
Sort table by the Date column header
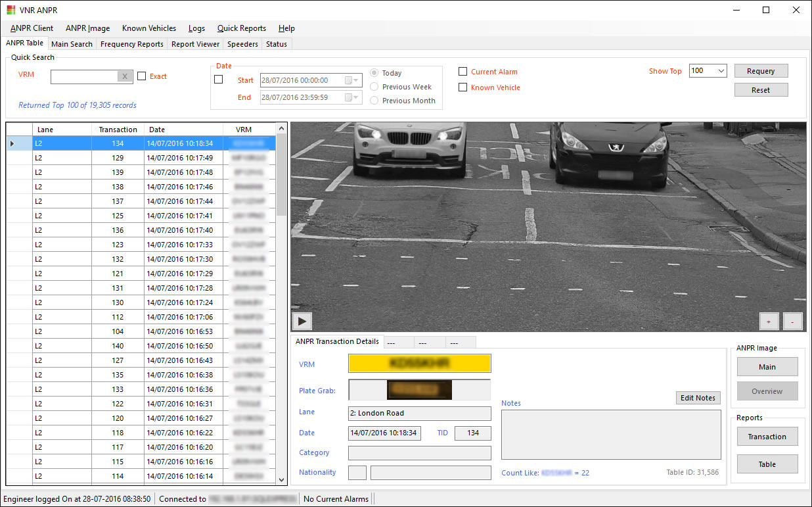point(184,130)
